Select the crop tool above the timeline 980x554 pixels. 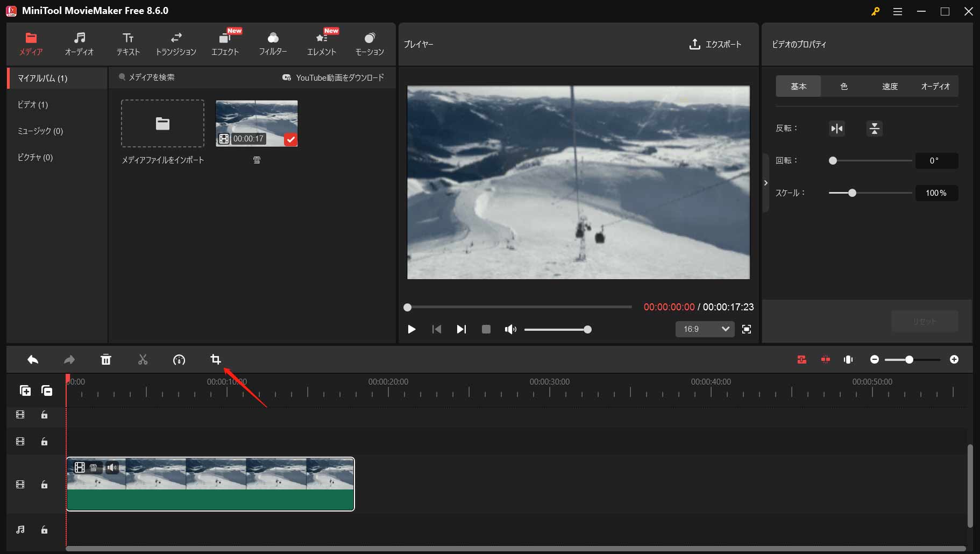[x=215, y=359]
